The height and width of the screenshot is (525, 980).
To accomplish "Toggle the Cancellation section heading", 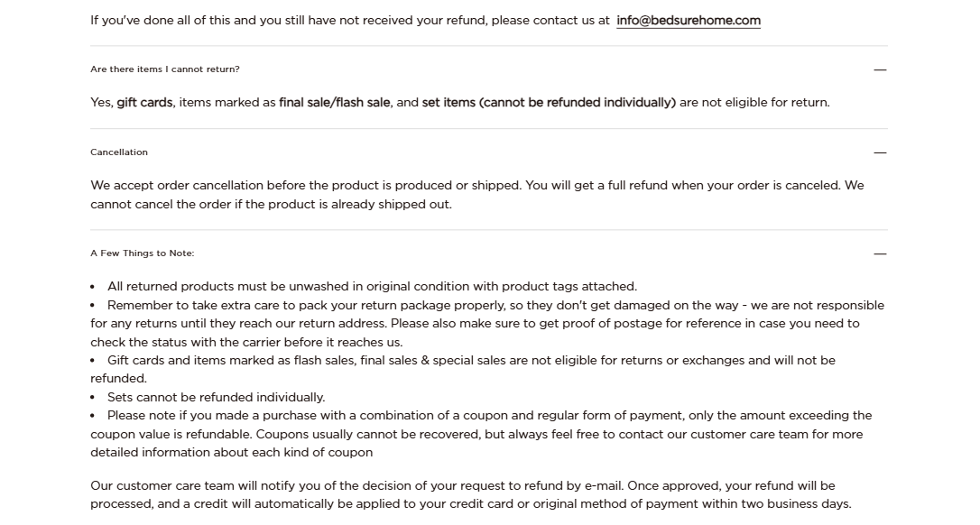I will point(119,152).
